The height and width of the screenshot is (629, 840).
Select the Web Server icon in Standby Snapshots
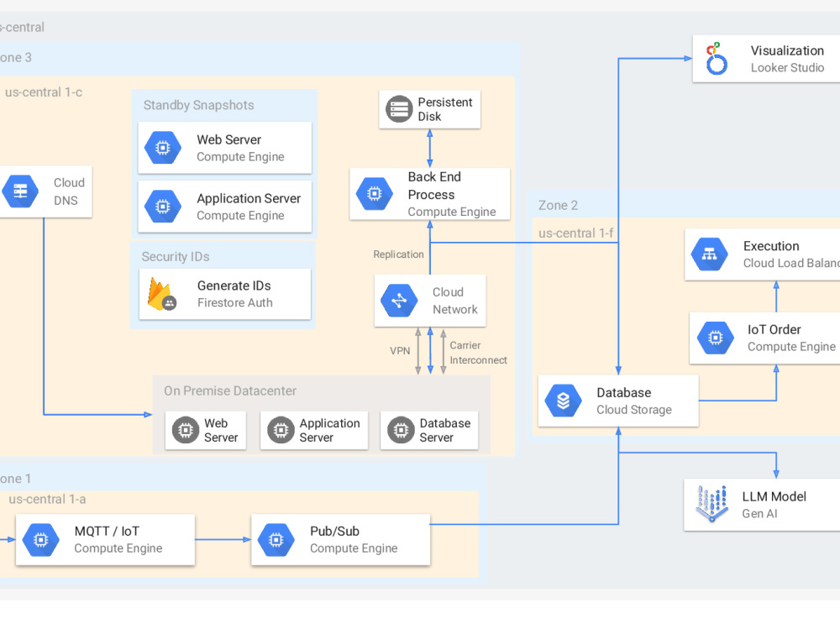[x=162, y=147]
